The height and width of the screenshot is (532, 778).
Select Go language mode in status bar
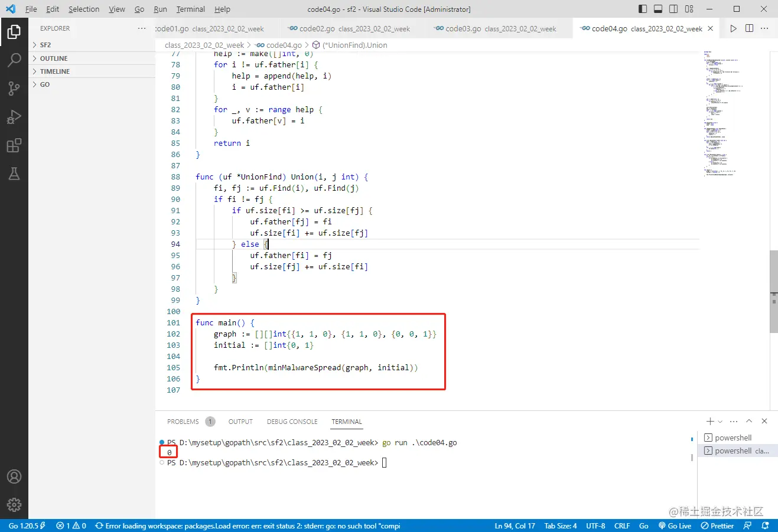click(x=644, y=526)
